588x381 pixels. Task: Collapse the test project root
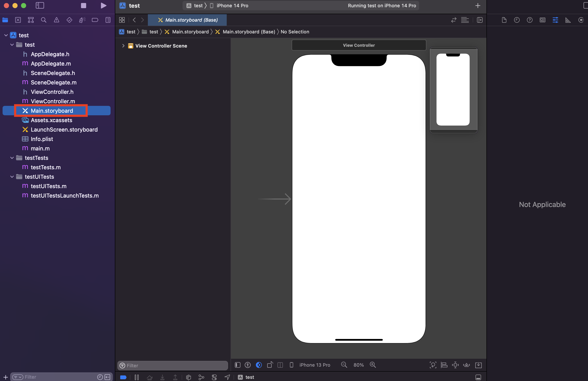pos(6,35)
